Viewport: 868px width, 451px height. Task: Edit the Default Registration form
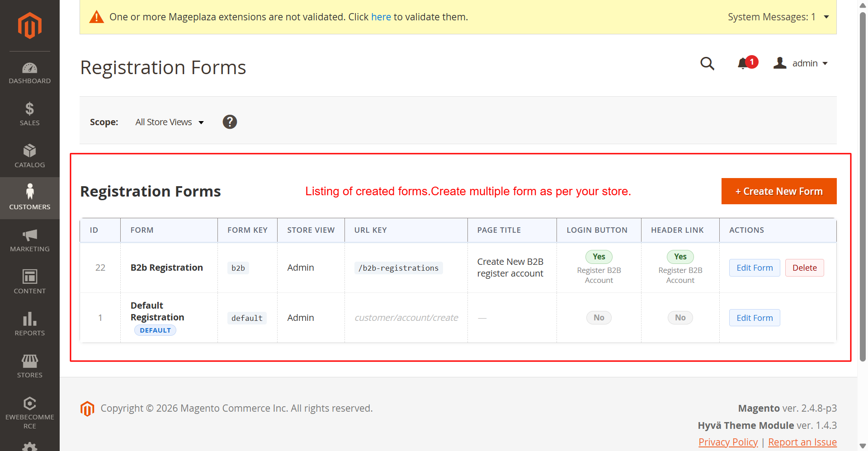pos(754,318)
